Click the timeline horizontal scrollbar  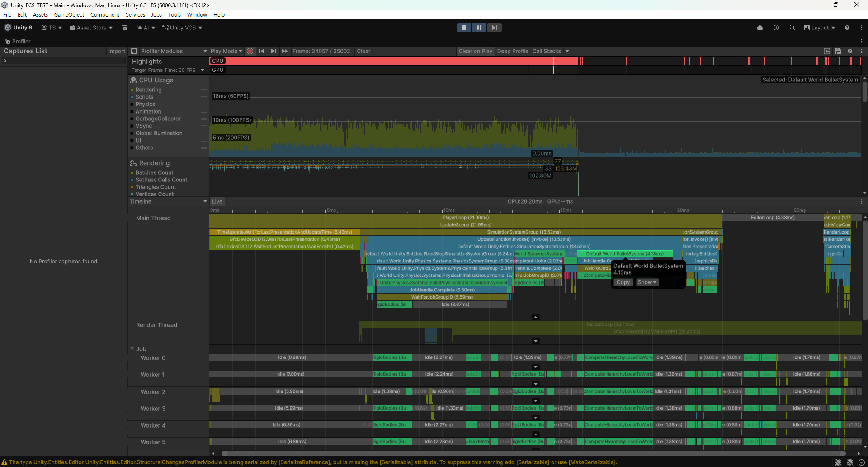click(x=533, y=453)
